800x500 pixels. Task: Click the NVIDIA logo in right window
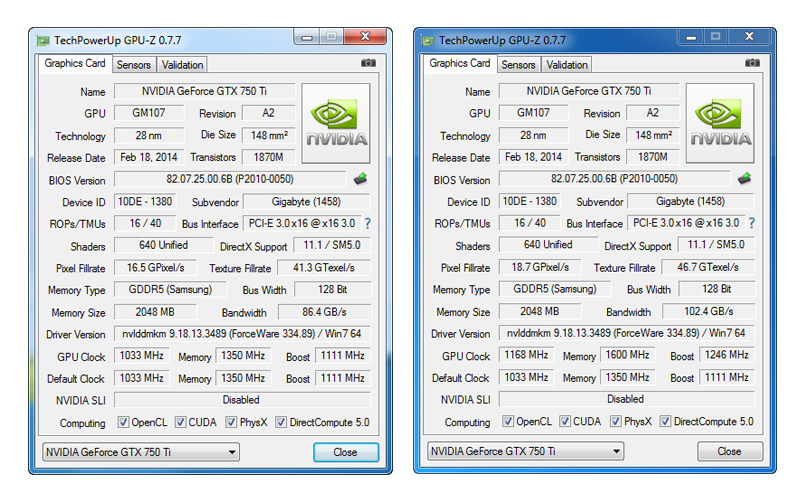click(x=720, y=122)
